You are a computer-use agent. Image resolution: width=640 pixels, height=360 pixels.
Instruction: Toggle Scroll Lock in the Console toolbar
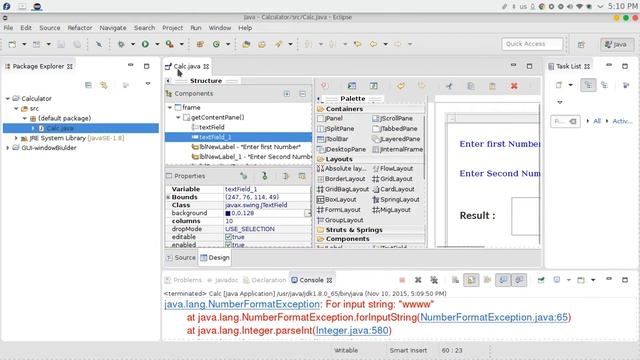coord(471,280)
